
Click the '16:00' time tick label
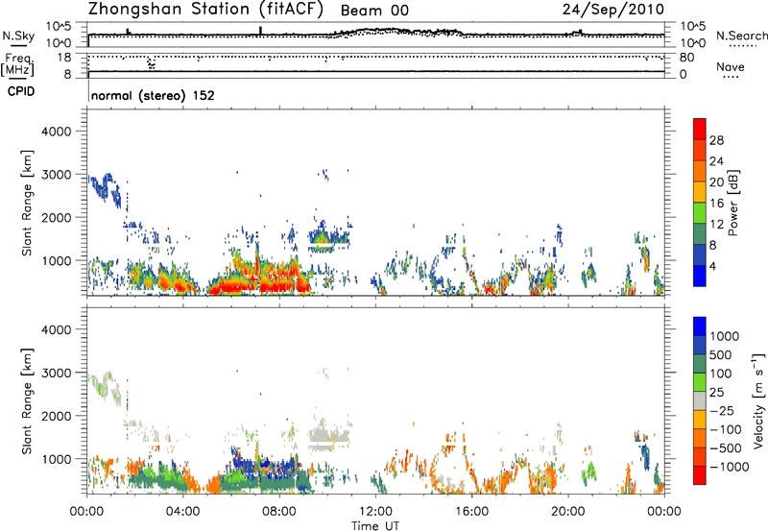[x=471, y=512]
